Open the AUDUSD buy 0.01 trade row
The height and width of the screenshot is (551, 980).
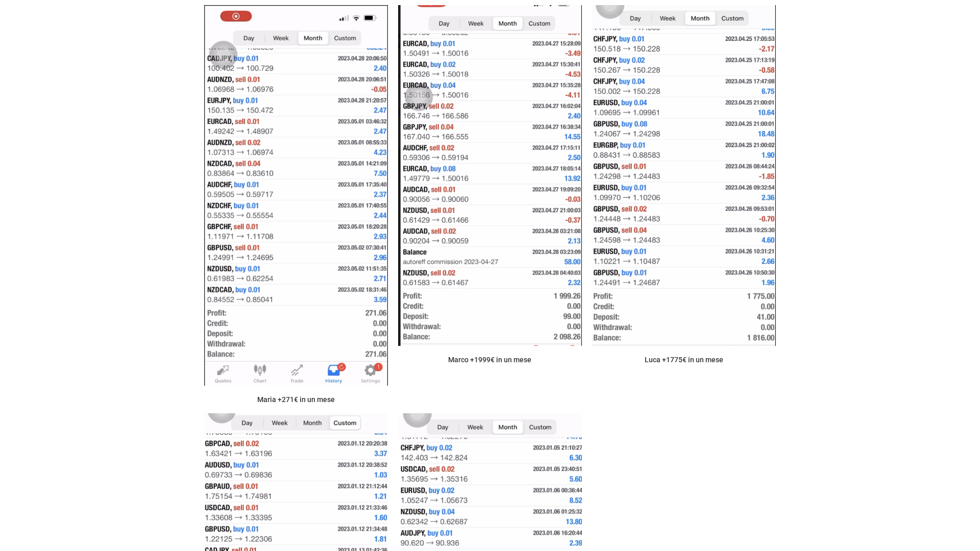[x=296, y=470]
